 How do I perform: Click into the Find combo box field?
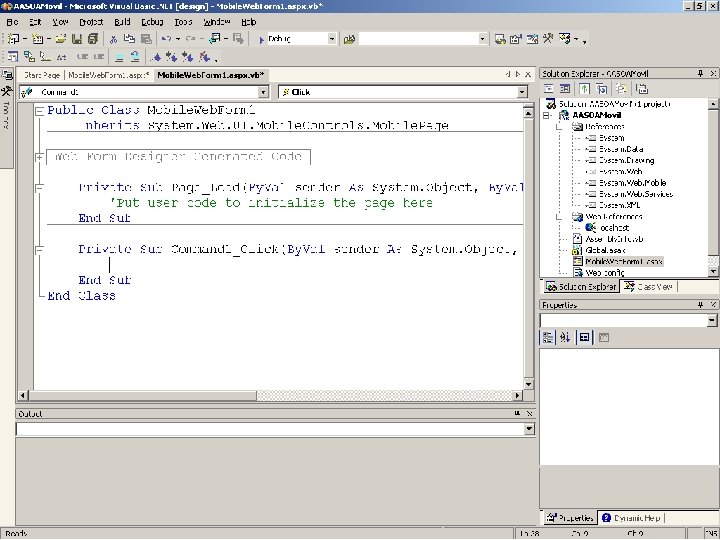(418, 39)
